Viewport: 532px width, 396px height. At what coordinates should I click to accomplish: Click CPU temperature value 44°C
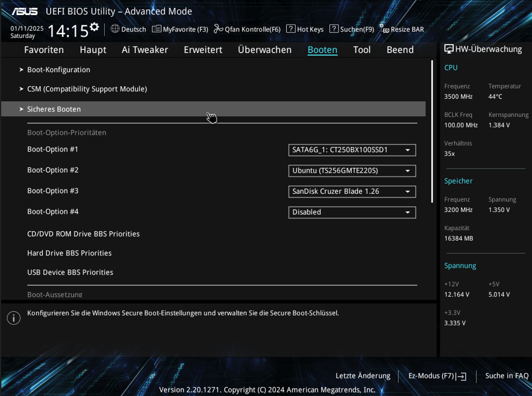coord(495,97)
